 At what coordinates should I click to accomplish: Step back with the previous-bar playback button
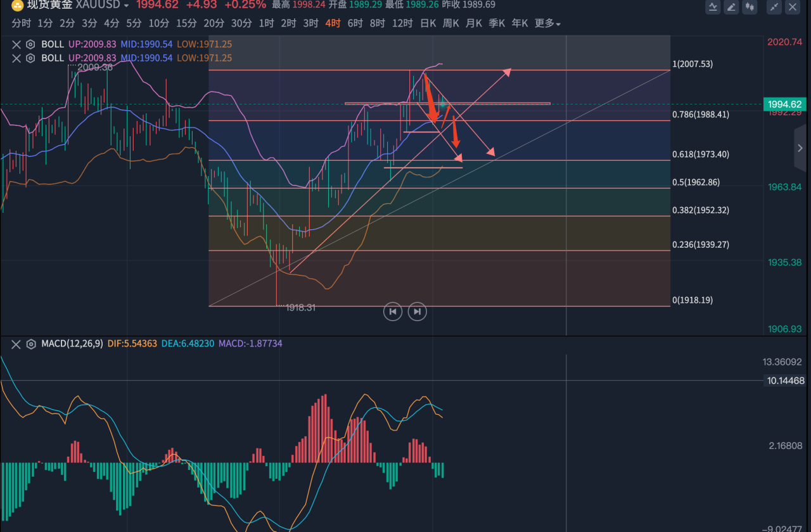click(393, 311)
